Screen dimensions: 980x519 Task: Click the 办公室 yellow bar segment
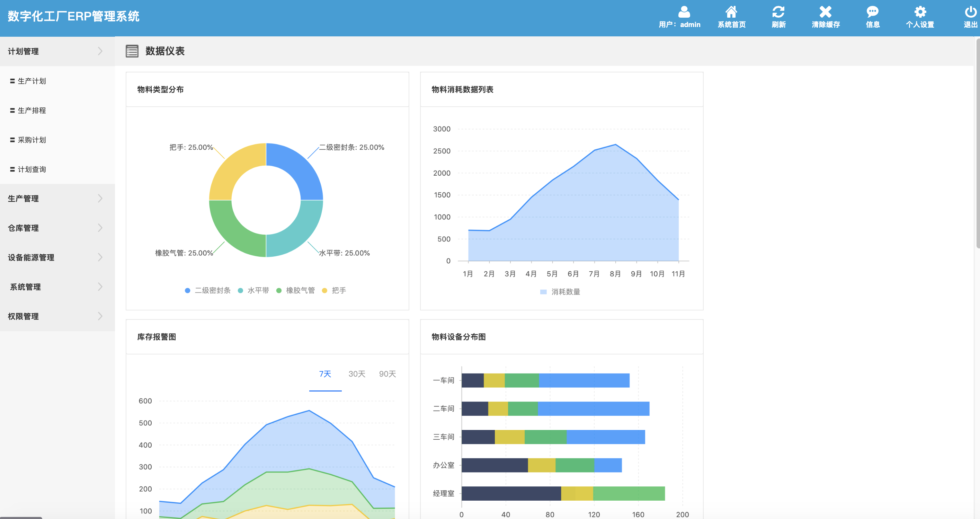click(x=542, y=465)
